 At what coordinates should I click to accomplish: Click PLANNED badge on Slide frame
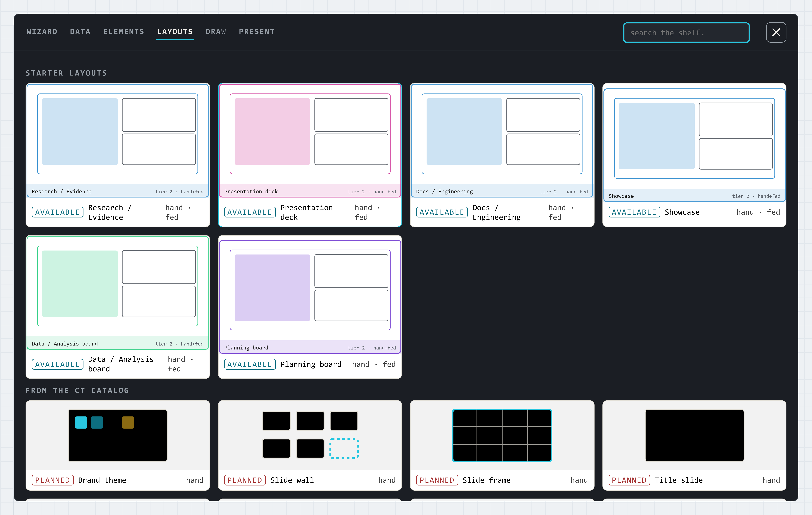coord(437,480)
